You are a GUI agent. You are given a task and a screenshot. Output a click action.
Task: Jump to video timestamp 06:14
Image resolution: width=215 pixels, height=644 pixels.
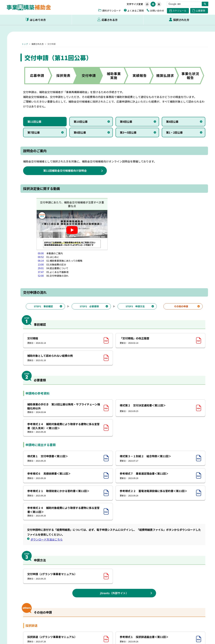click(x=41, y=261)
